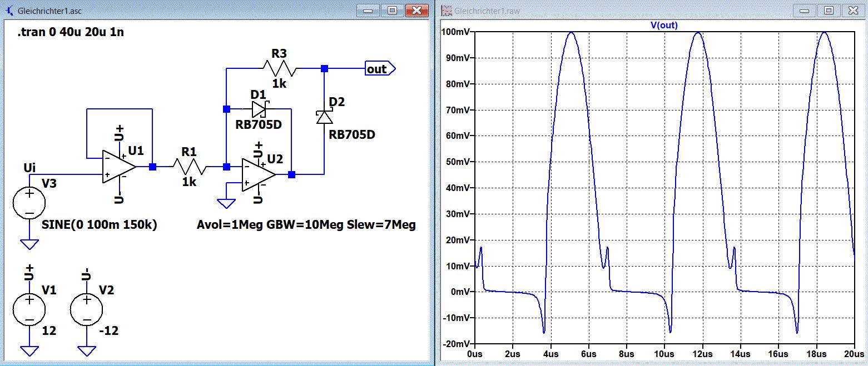Select the U2 op-amp symbol
Screen dimensions: 868x366
(x=259, y=174)
